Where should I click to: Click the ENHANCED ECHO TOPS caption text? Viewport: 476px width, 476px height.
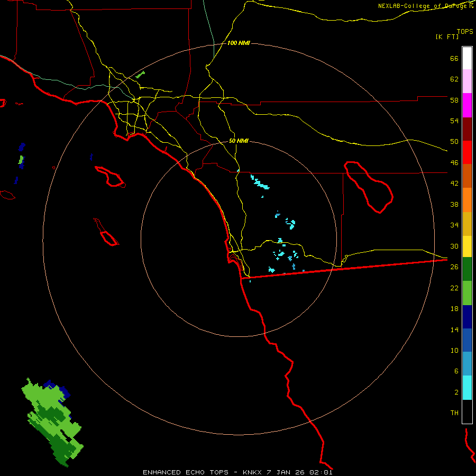coord(237,472)
